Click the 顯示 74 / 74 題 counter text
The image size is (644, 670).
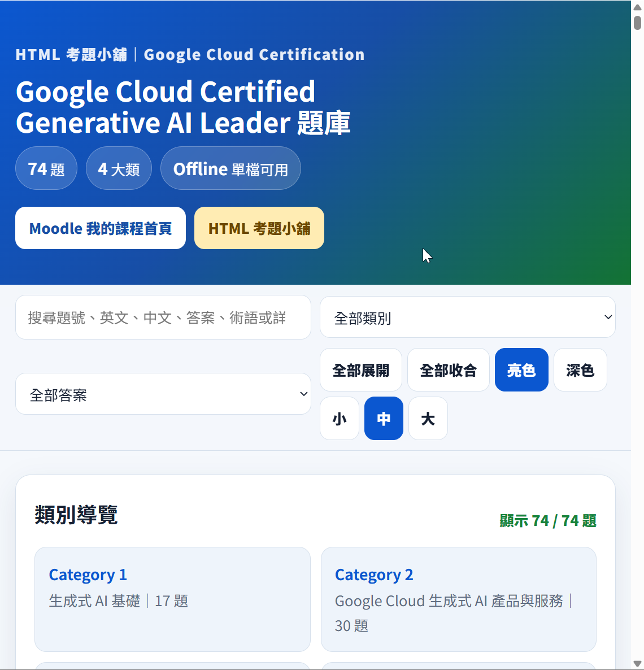coord(548,521)
